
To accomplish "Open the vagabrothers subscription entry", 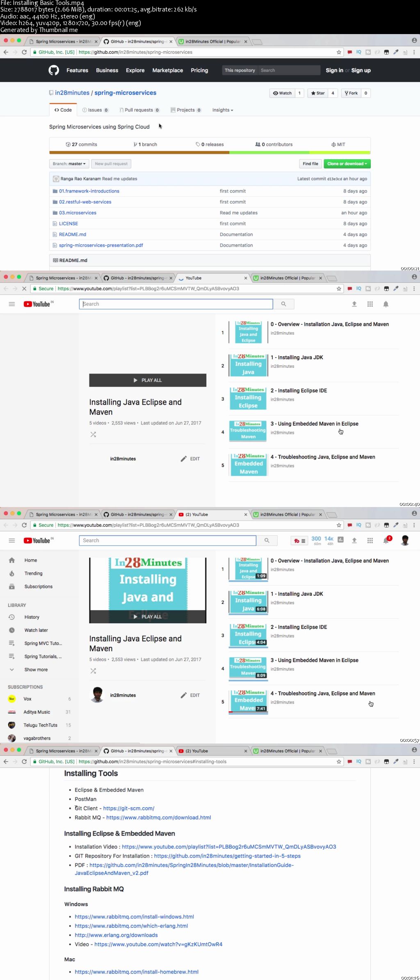I will point(37,738).
